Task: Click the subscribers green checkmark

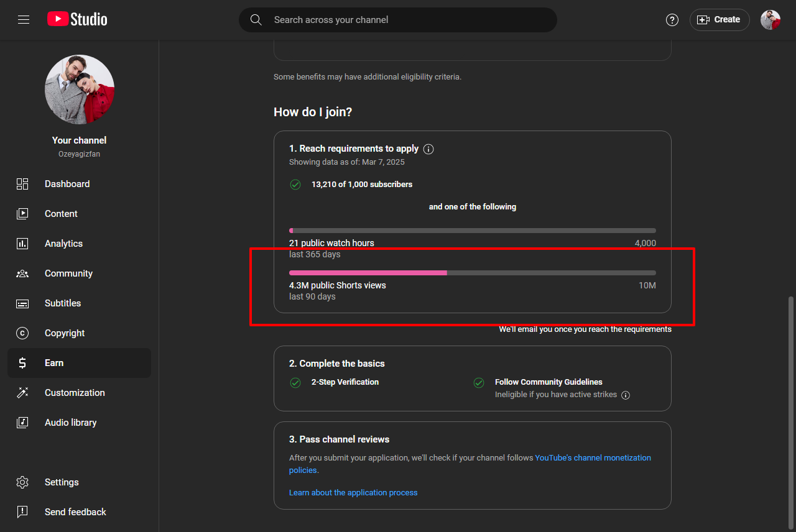Action: 295,185
